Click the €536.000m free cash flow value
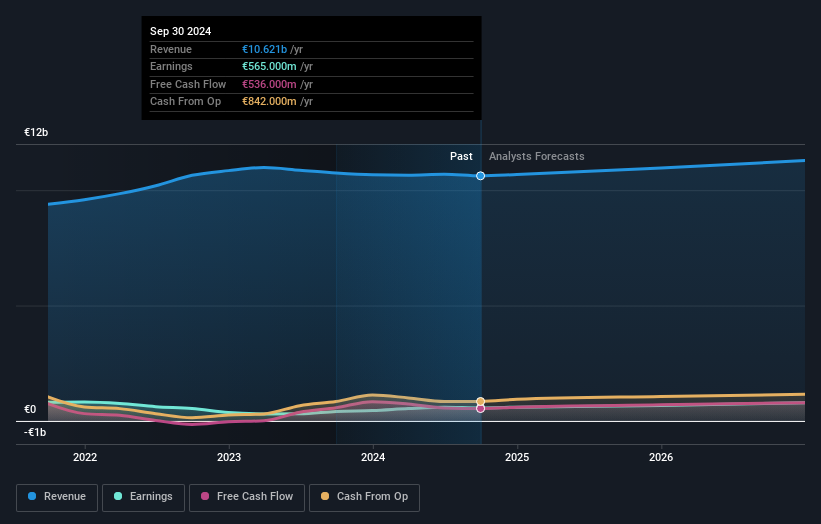This screenshot has height=524, width=821. 269,84
